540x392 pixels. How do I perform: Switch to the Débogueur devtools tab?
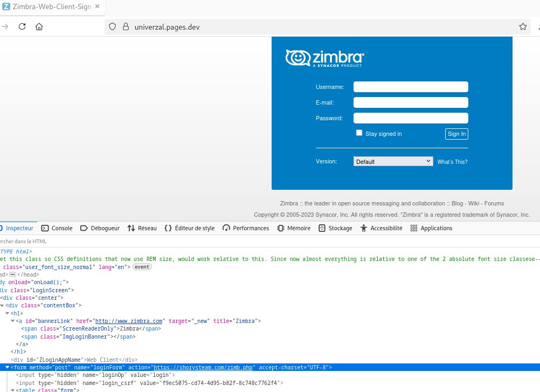point(100,228)
